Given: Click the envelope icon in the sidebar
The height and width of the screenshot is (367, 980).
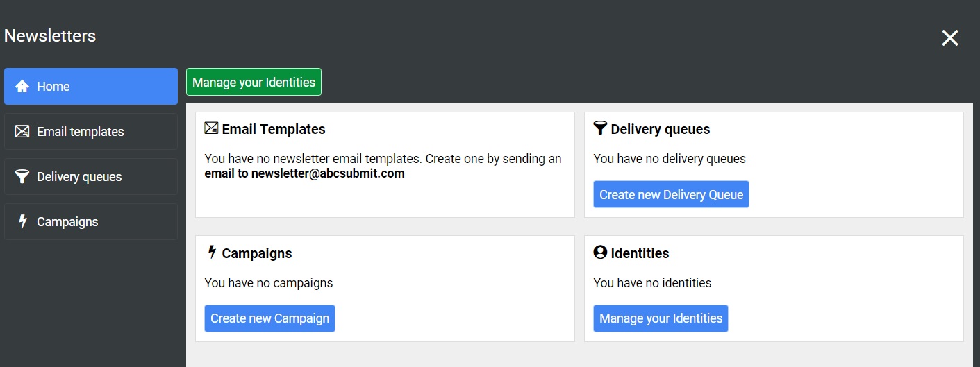Looking at the screenshot, I should pos(22,132).
